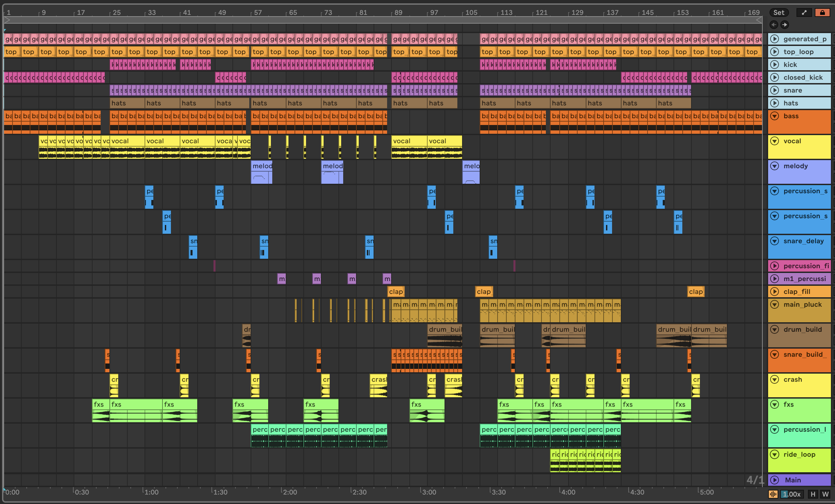Screen dimensions: 835x504
Task: Collapse the bass track
Action: [x=774, y=116]
